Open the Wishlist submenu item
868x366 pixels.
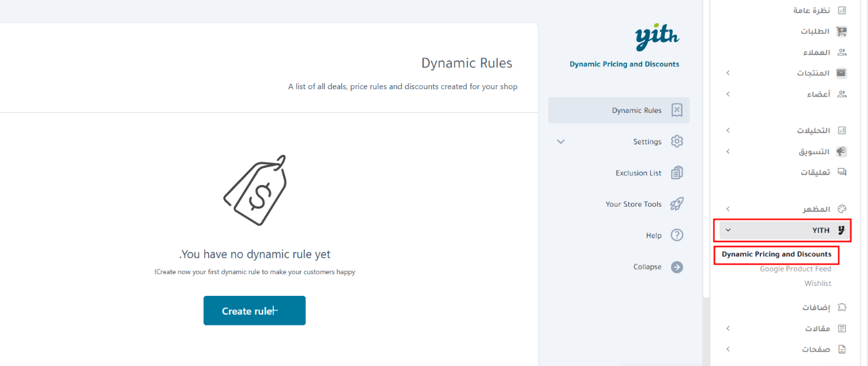817,283
